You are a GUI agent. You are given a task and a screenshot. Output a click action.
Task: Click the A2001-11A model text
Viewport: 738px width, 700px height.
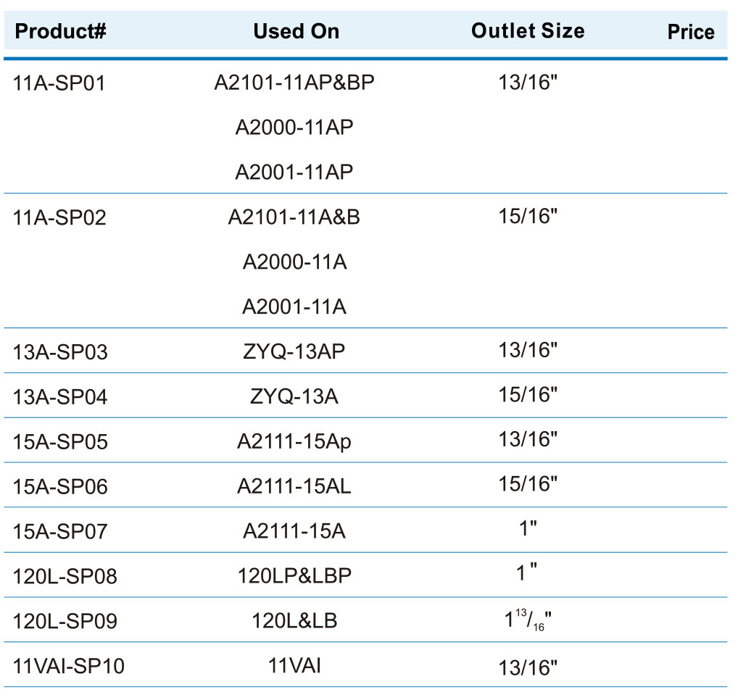(294, 307)
